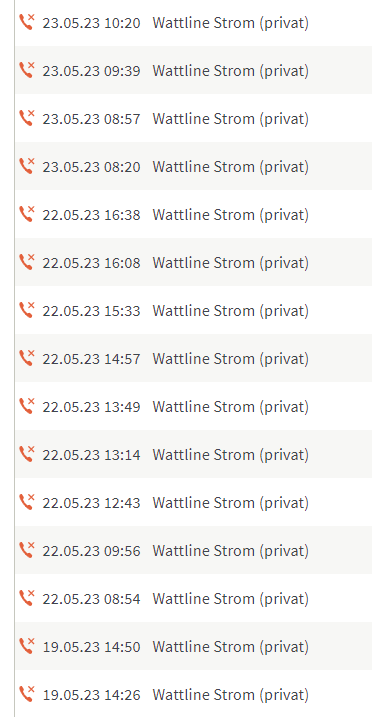Select the 22.05.23 16:08 call timestamp
The height and width of the screenshot is (717, 372).
[x=91, y=263]
